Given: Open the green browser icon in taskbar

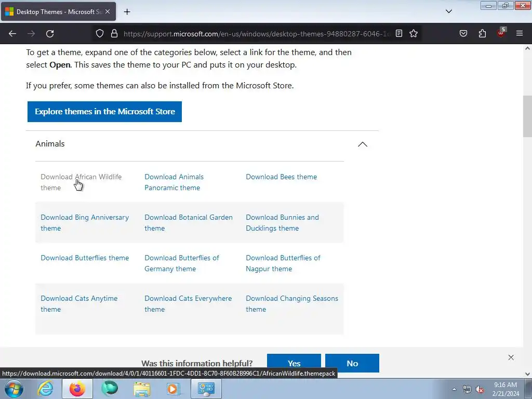Looking at the screenshot, I should click(x=110, y=389).
